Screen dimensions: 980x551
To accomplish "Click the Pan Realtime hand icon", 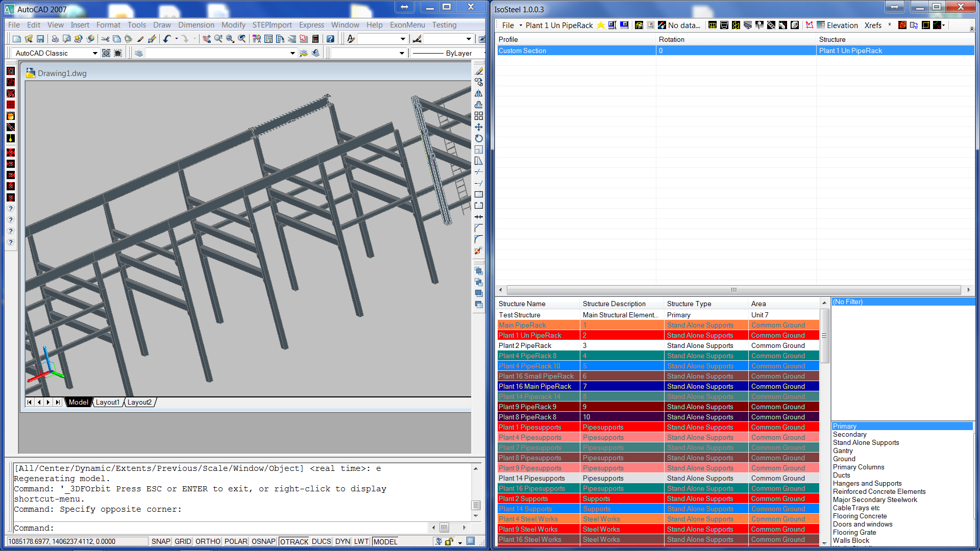I will pyautogui.click(x=206, y=39).
